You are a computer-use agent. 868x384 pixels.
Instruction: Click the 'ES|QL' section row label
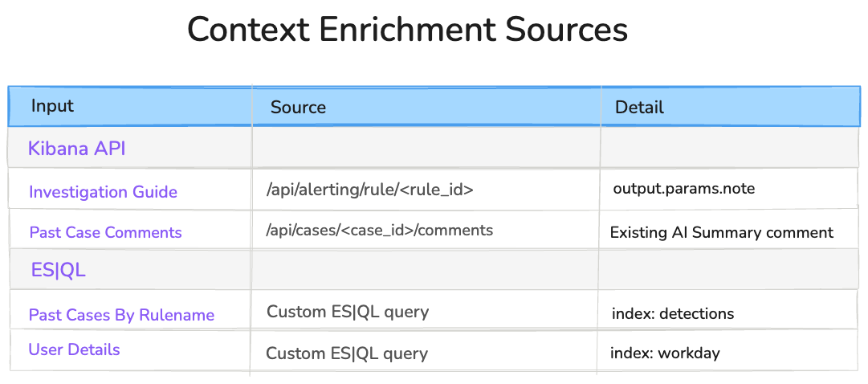(58, 270)
